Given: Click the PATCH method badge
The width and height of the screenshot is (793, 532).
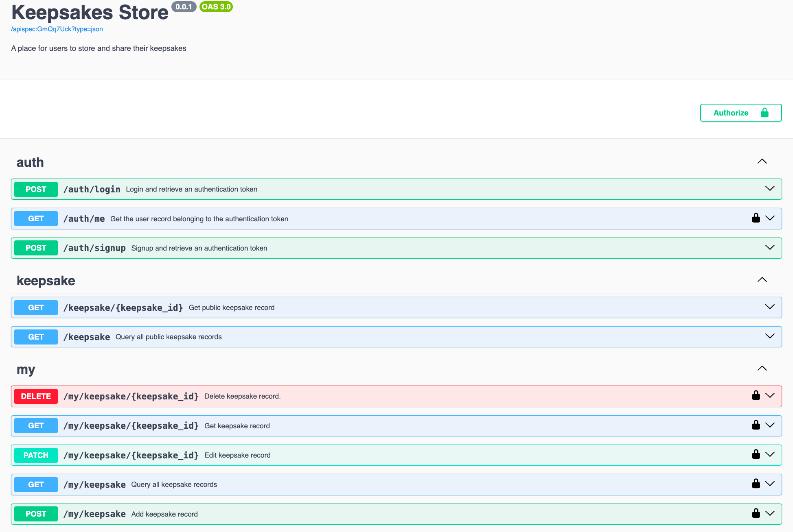Looking at the screenshot, I should pyautogui.click(x=36, y=455).
